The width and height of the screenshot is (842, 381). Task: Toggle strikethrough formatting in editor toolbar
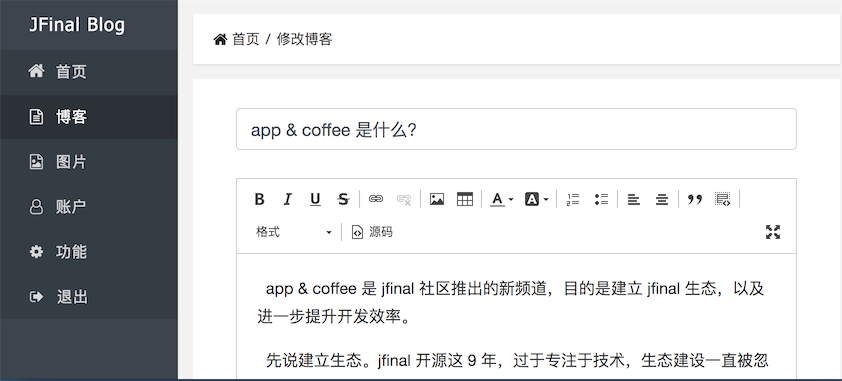pos(343,200)
